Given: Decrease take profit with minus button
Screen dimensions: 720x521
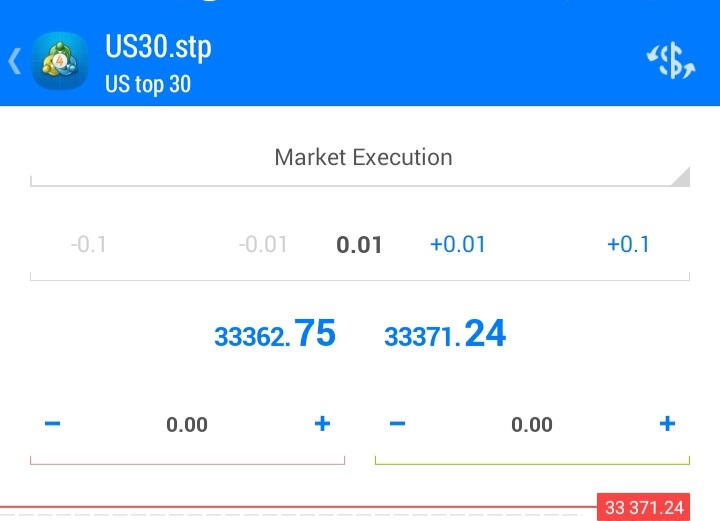Looking at the screenshot, I should point(397,424).
